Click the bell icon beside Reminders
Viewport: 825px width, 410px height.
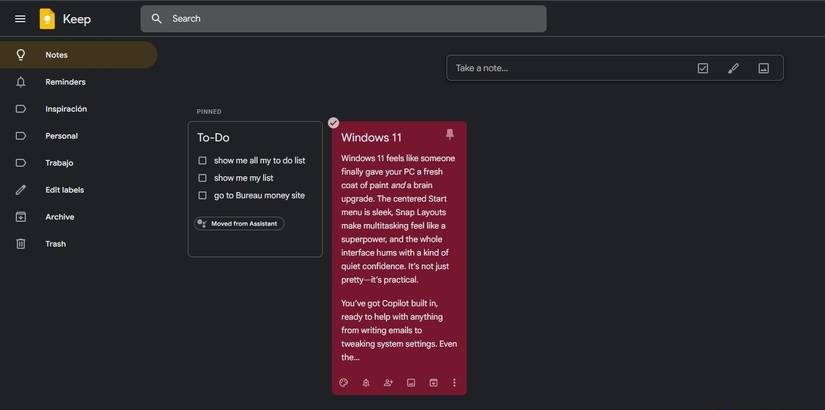pos(21,82)
